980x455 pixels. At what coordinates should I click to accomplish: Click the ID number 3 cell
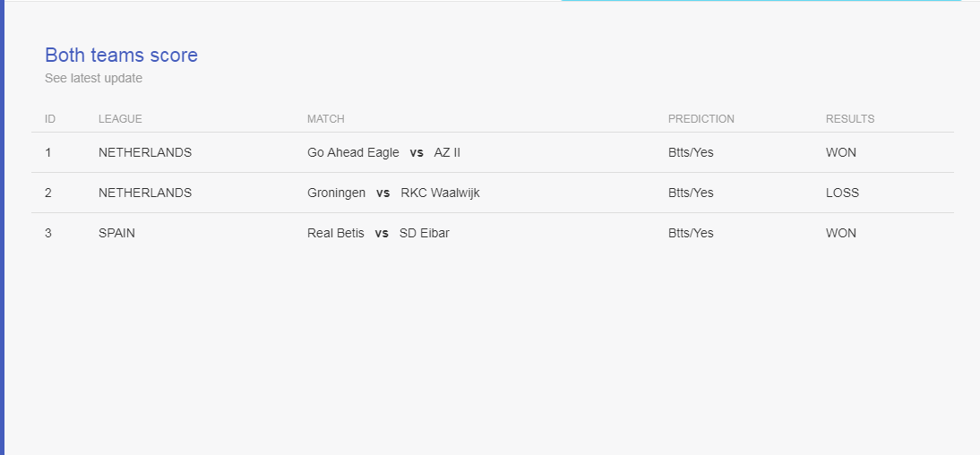[48, 233]
